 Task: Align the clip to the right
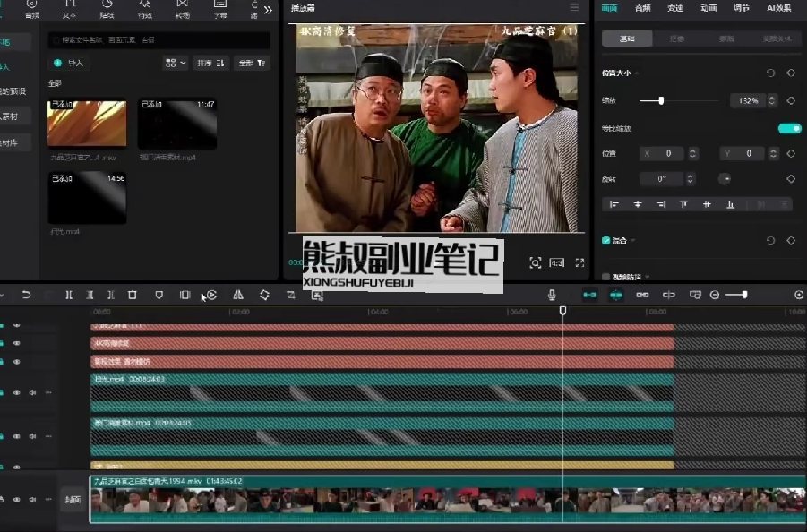point(661,204)
